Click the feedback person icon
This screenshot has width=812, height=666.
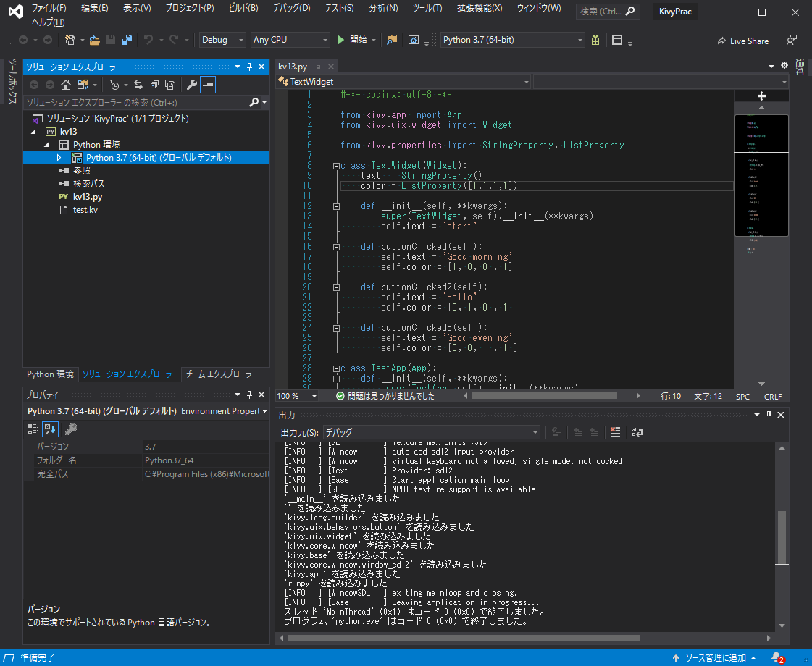(x=791, y=41)
